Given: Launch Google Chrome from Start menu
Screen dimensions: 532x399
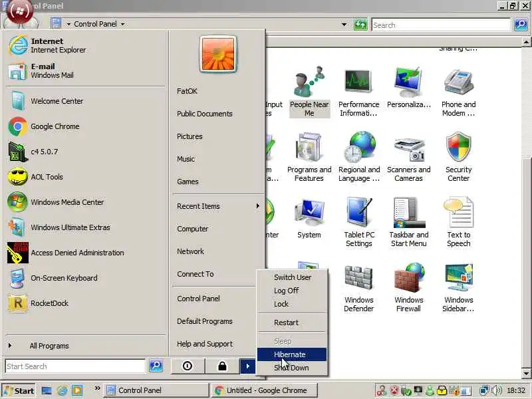Looking at the screenshot, I should coord(85,126).
